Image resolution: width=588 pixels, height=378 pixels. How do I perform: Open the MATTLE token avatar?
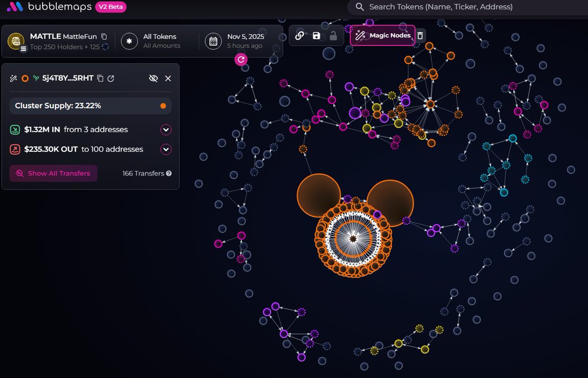tap(16, 41)
